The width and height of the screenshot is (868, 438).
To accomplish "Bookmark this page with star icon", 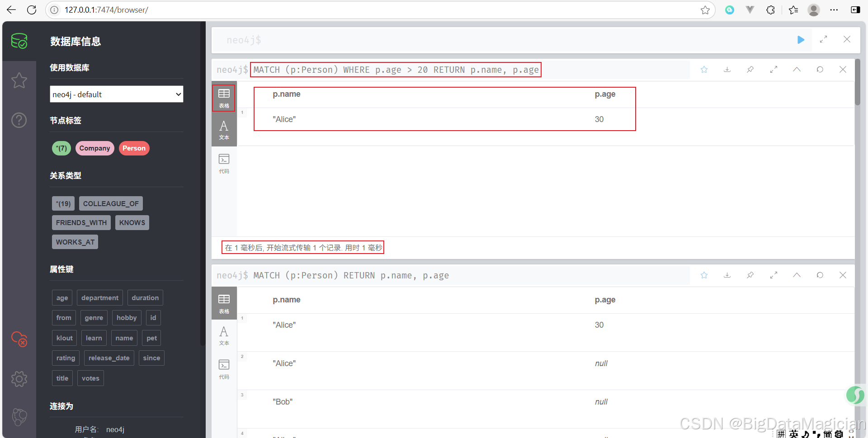I will [705, 10].
